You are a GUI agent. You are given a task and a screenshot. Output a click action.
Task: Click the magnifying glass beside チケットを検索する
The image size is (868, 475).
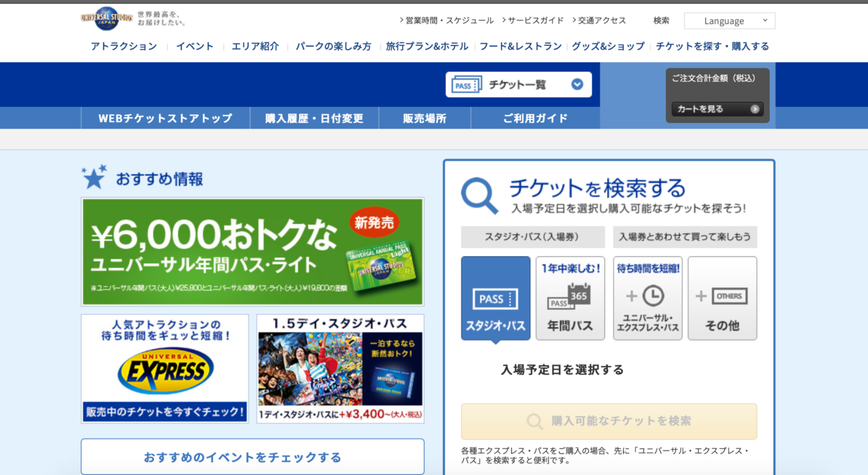pos(479,195)
